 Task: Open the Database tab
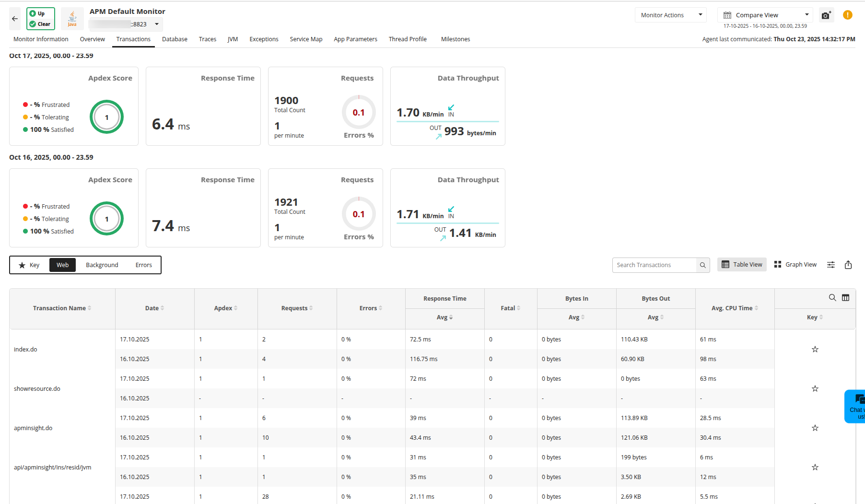click(175, 39)
